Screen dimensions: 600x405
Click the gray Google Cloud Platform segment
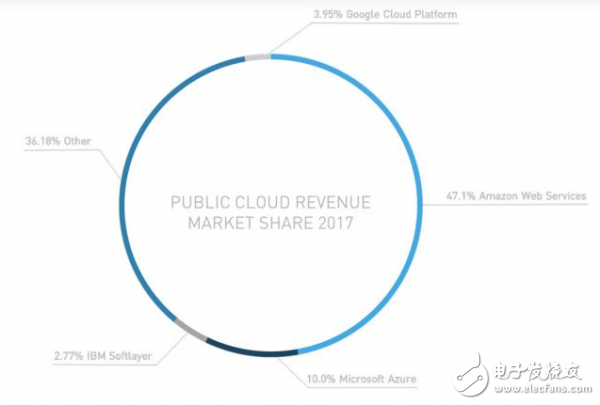(x=258, y=57)
